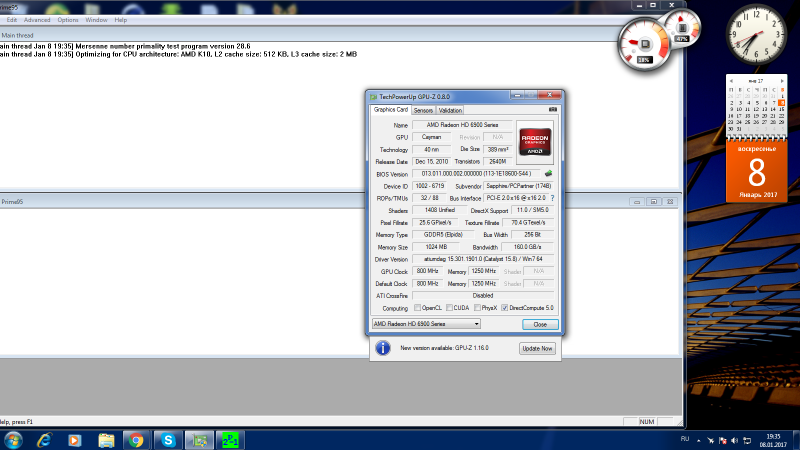Click the BIOS save chip icon
The height and width of the screenshot is (450, 800).
pos(549,173)
